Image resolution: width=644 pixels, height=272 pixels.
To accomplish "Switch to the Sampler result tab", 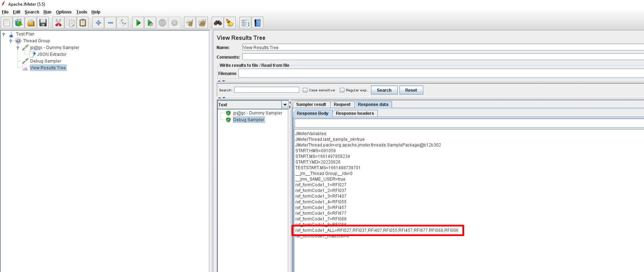I will [x=311, y=105].
